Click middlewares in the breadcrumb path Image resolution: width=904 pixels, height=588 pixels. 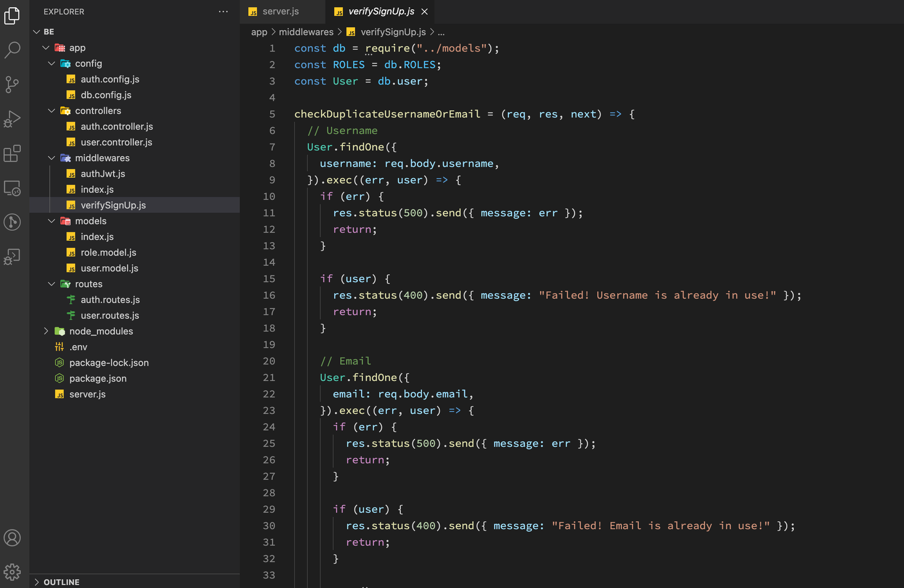(306, 32)
